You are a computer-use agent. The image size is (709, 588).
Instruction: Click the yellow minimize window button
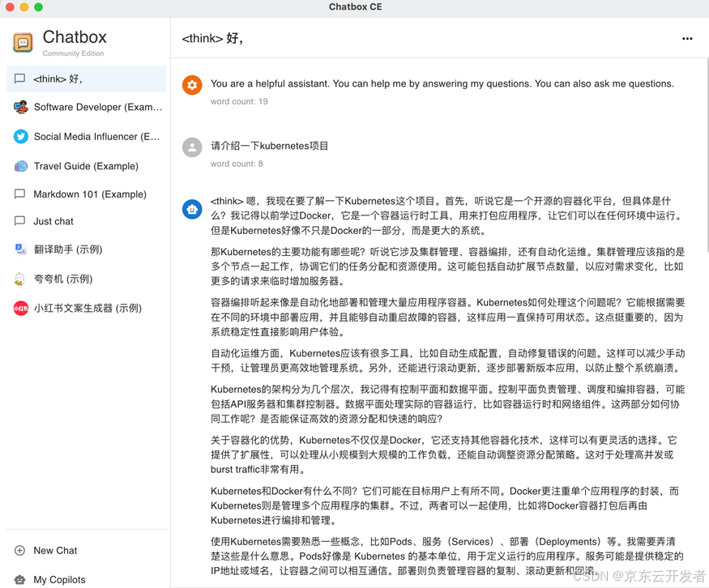tap(24, 6)
